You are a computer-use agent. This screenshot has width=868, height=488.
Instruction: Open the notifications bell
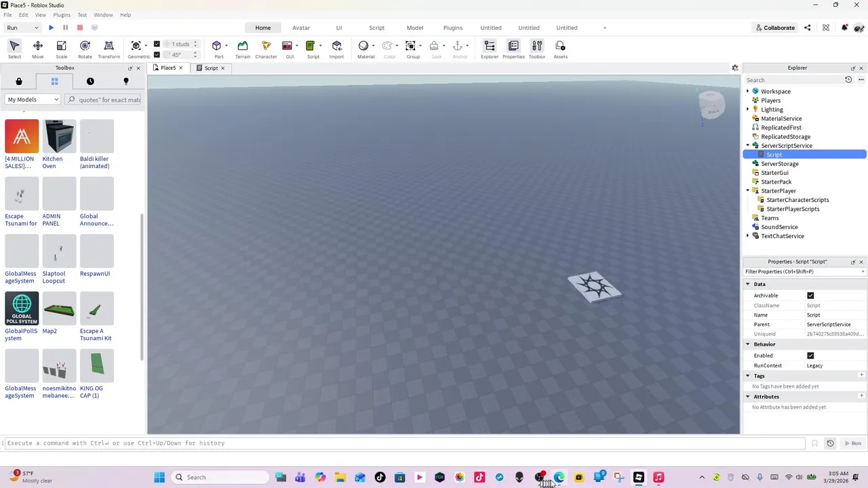tap(844, 28)
